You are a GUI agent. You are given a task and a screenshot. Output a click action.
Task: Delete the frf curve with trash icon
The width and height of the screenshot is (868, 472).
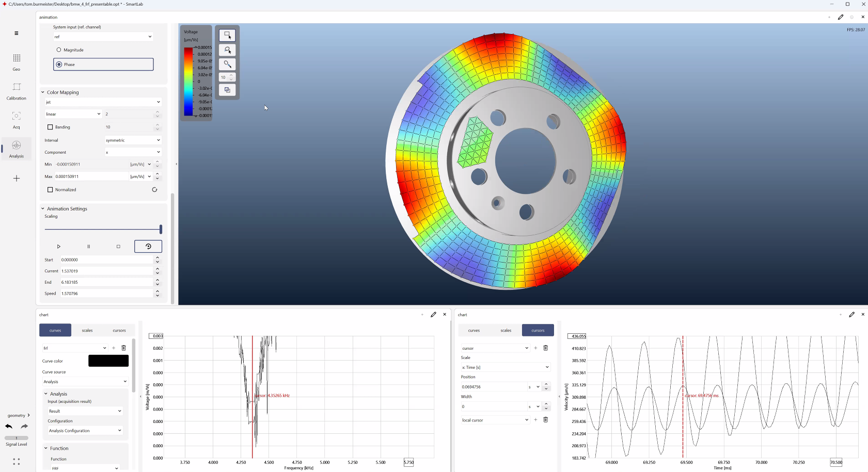(123, 348)
